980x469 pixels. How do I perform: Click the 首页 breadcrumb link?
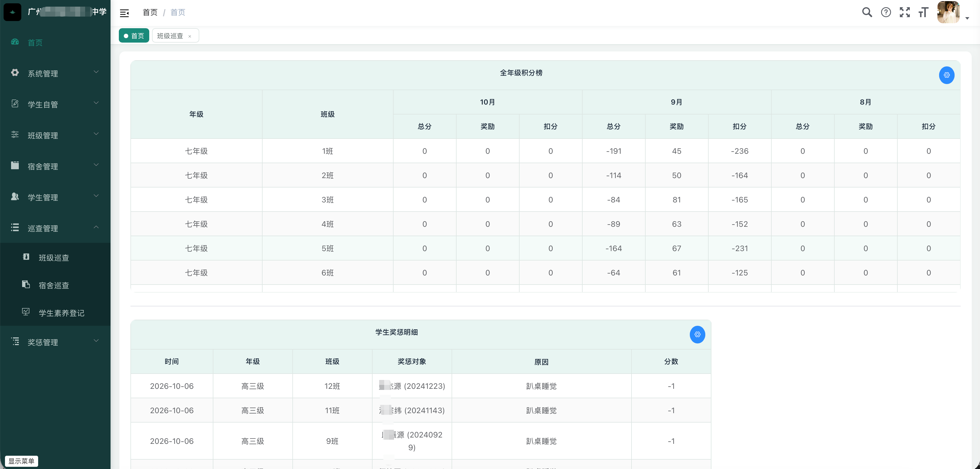click(150, 12)
